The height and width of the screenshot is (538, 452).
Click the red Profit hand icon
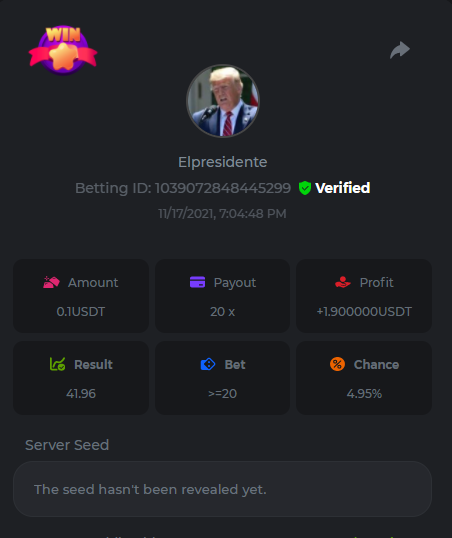[343, 282]
